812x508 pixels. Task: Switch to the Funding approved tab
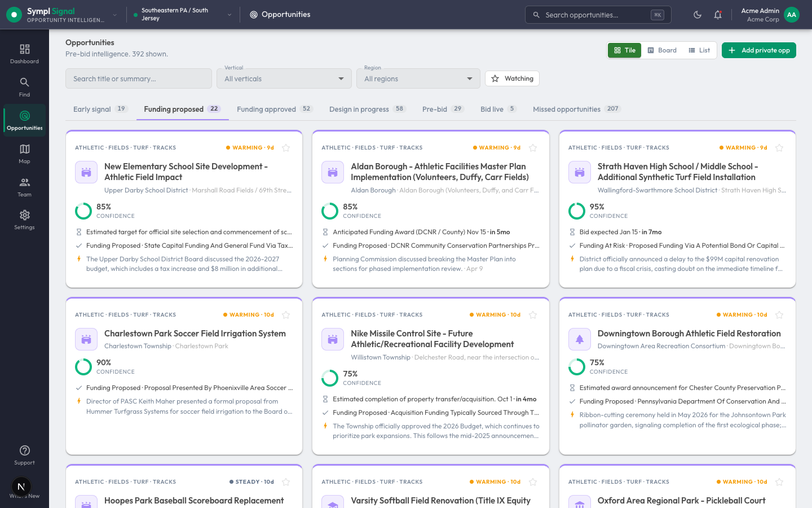pyautogui.click(x=274, y=109)
